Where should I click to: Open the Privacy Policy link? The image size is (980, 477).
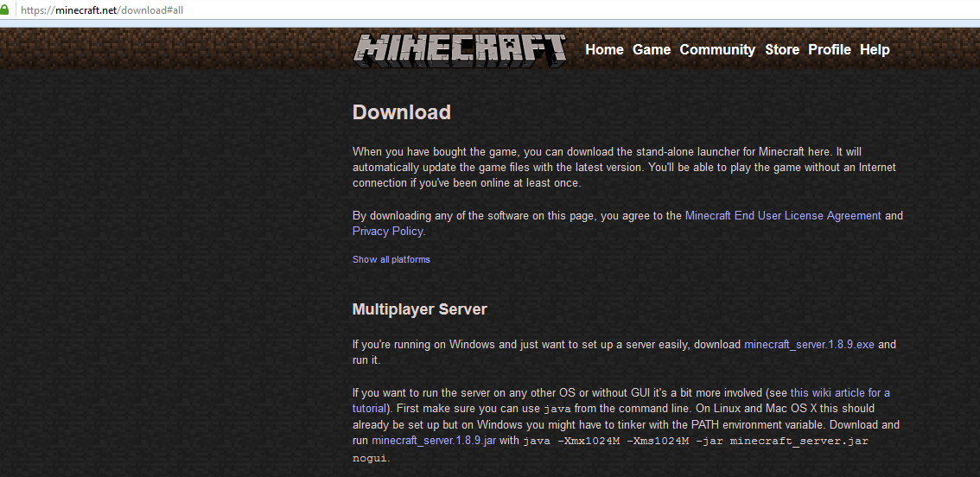pos(387,232)
